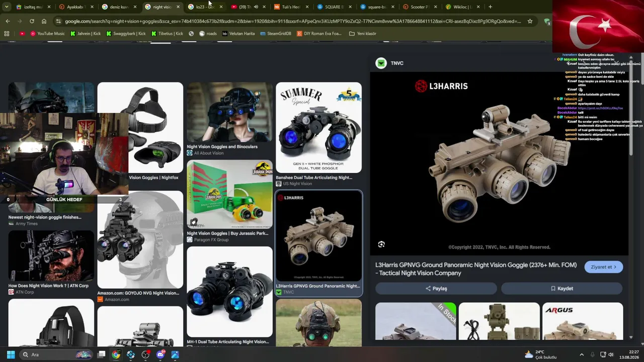Search this image with the Lens icon
644x362 pixels.
coord(381,244)
